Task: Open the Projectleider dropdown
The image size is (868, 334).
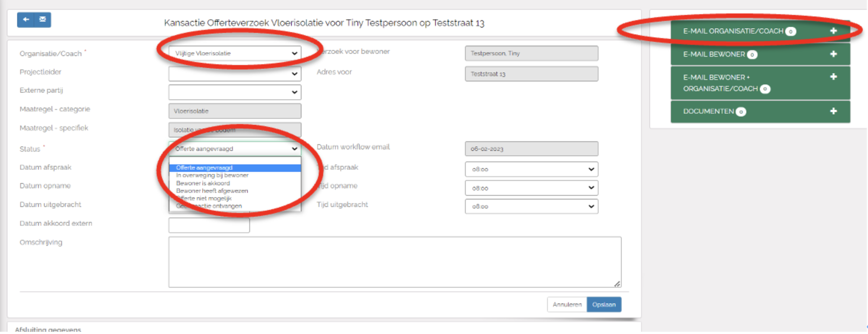Action: (235, 74)
